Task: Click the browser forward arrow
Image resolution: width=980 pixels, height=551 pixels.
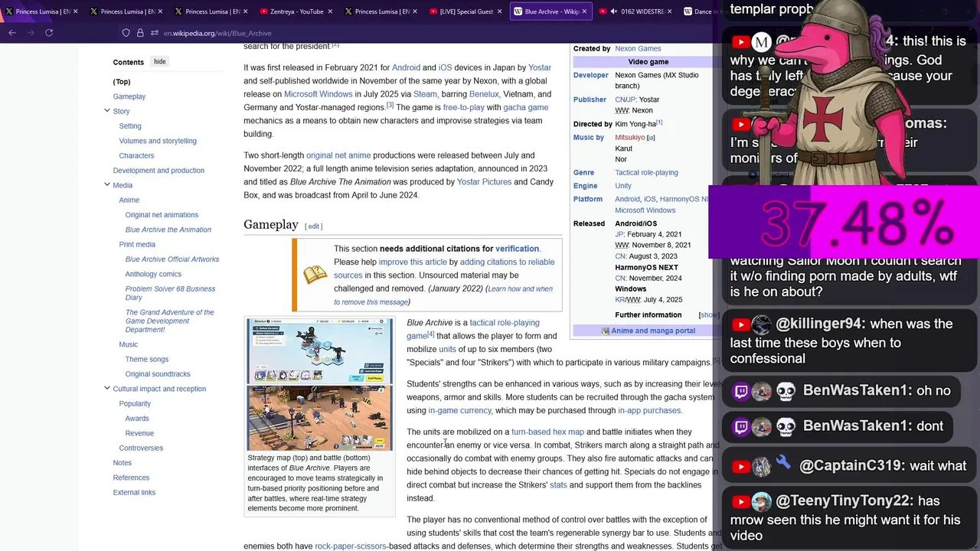Action: tap(31, 33)
